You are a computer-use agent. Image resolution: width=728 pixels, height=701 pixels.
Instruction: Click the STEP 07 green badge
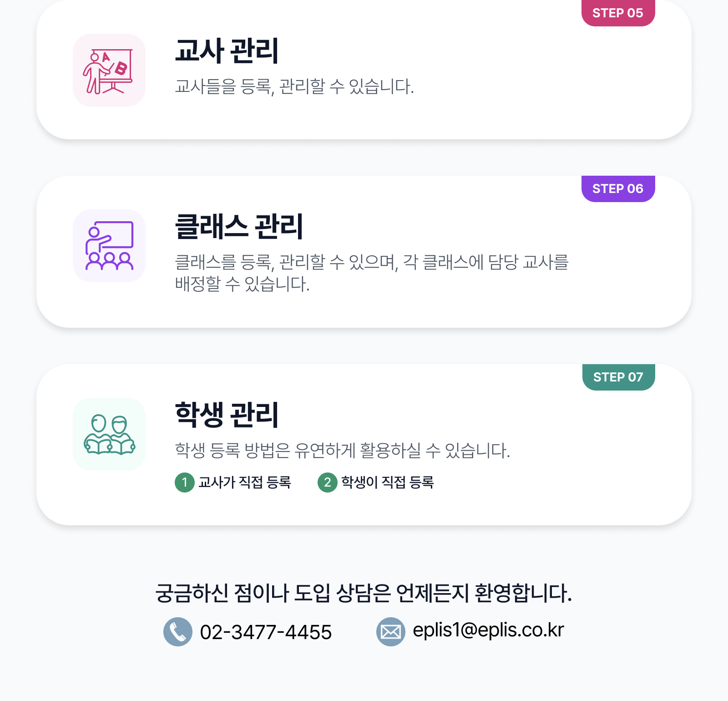pos(618,377)
